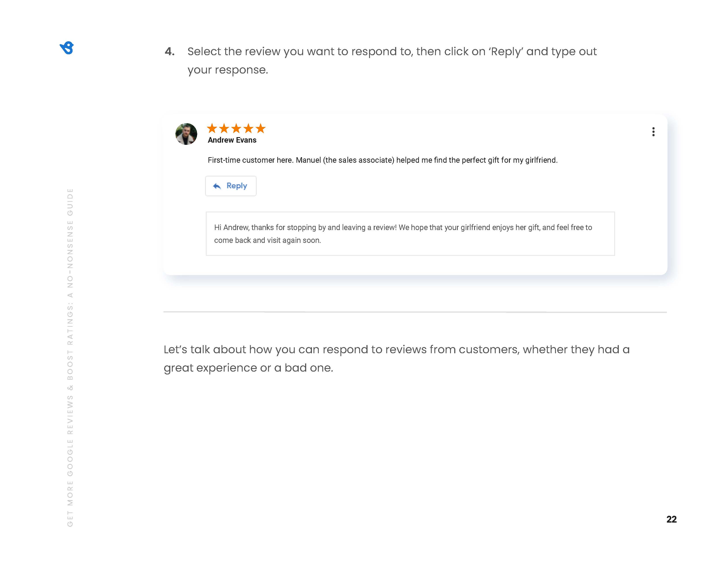Click the horizontal divider line
The height and width of the screenshot is (563, 728).
pyautogui.click(x=415, y=312)
